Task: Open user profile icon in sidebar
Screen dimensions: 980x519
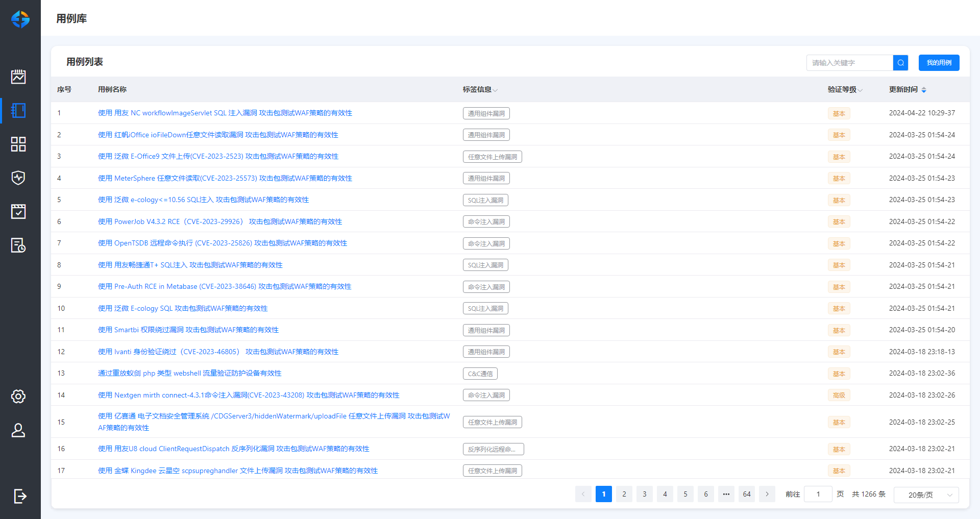Action: tap(18, 430)
